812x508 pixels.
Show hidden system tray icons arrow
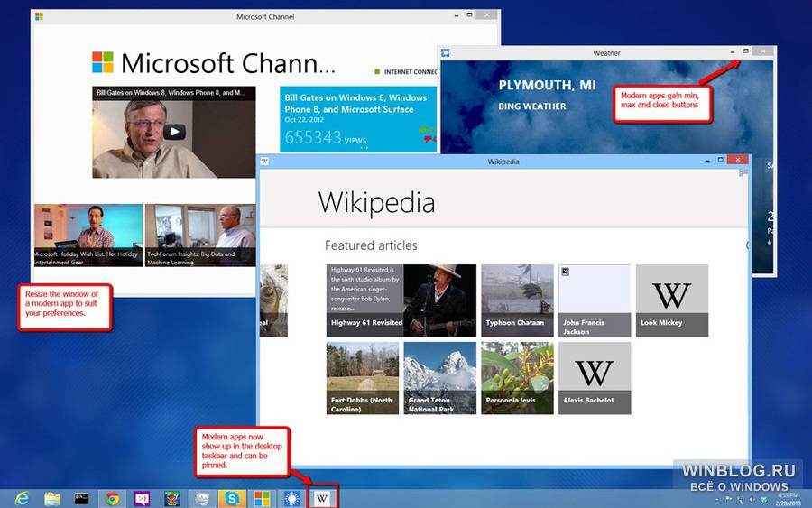[x=716, y=500]
